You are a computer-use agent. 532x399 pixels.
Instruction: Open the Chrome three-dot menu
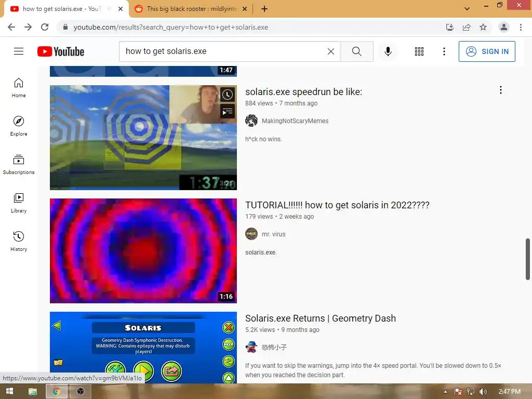pyautogui.click(x=521, y=27)
